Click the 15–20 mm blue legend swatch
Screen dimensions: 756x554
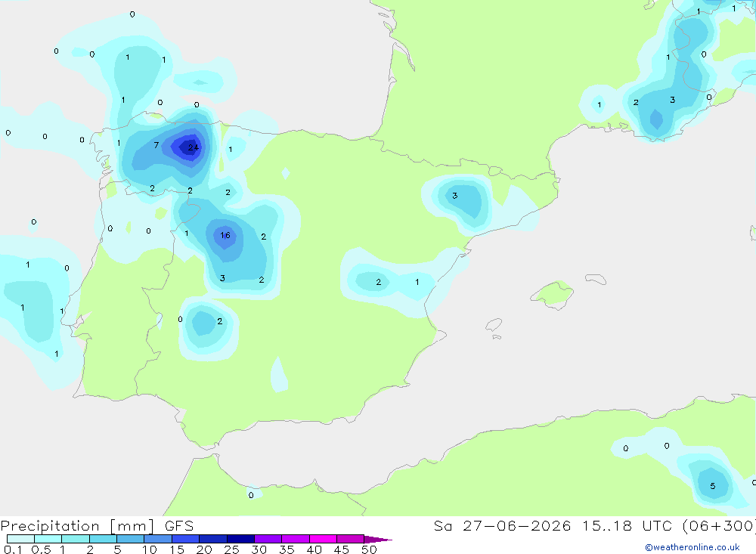click(185, 539)
